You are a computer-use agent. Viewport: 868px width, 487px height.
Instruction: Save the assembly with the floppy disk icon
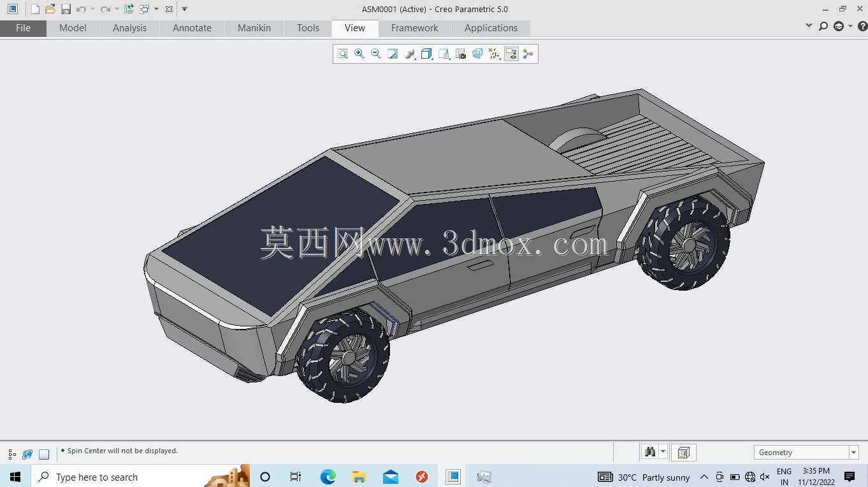(66, 9)
